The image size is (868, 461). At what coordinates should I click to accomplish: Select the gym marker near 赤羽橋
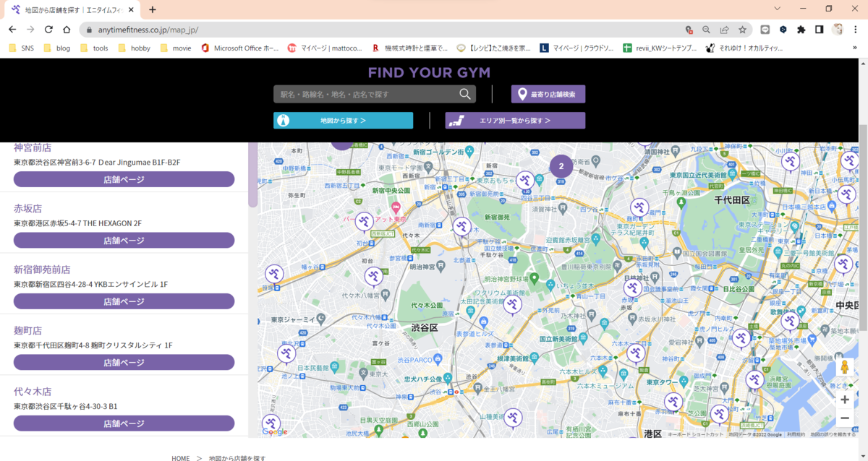(x=674, y=403)
